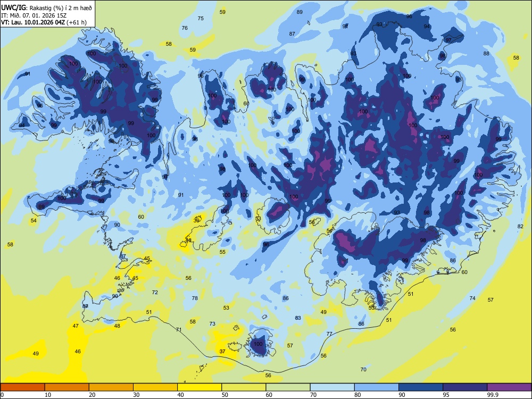Screen dimensions: 532x399
Task: Click the dark orange 0–10 legend swatch
Action: pos(22,387)
